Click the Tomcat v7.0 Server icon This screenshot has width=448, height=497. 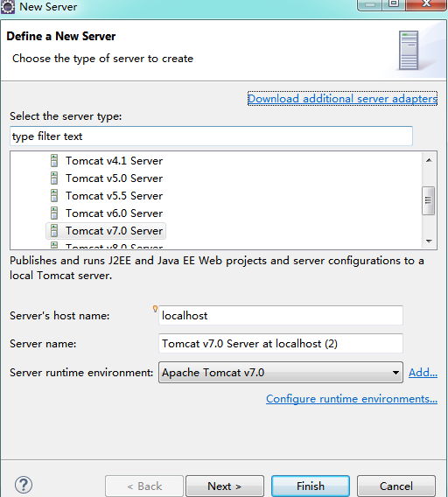coord(54,230)
